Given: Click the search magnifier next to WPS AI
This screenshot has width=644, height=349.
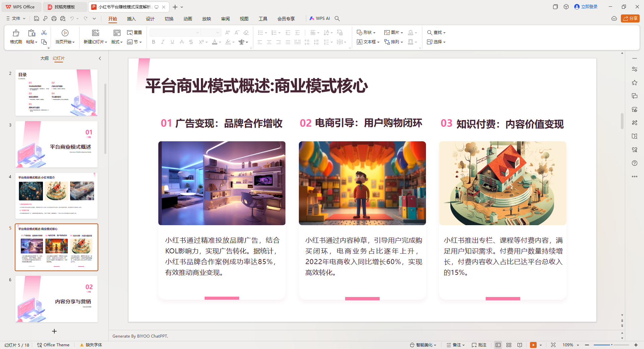Looking at the screenshot, I should tap(337, 18).
